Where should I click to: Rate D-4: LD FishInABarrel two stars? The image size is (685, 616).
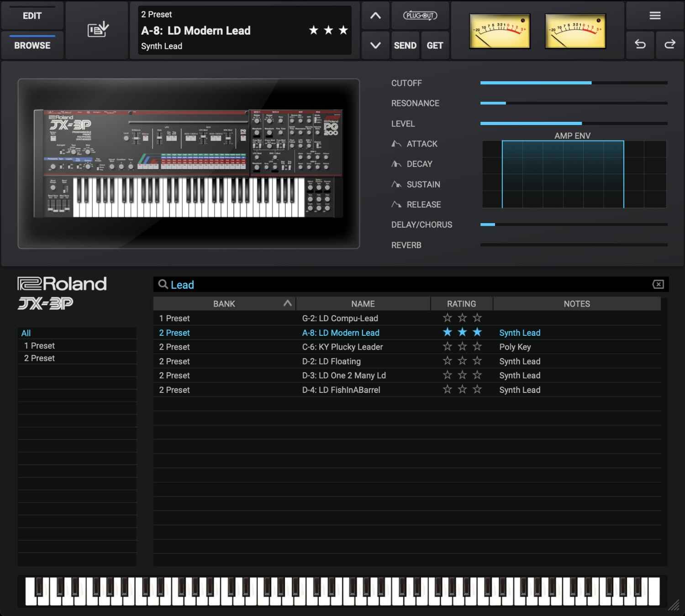463,389
